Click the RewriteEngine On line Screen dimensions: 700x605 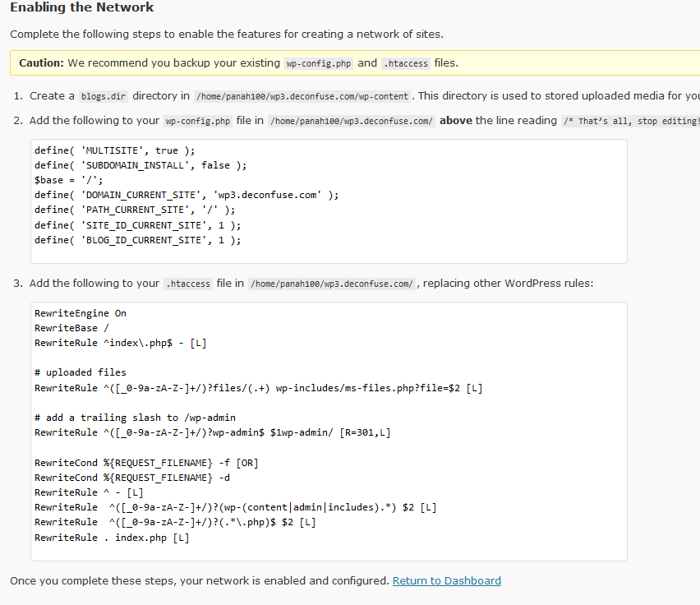[x=81, y=313]
